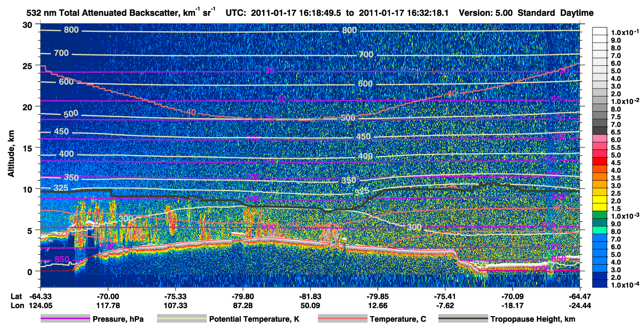Click the 'Tropopause Height, km' legend label
644x330 pixels.
click(x=533, y=319)
